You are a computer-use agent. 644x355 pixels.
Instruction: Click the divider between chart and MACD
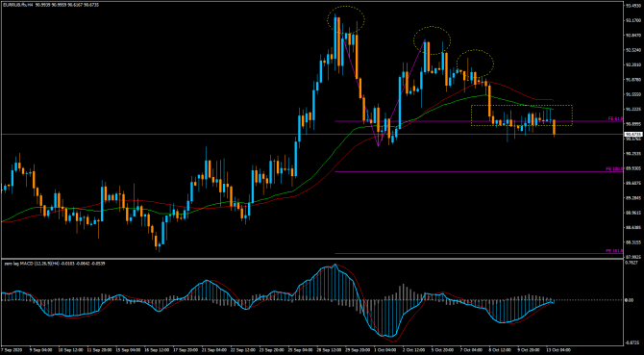coord(311,259)
